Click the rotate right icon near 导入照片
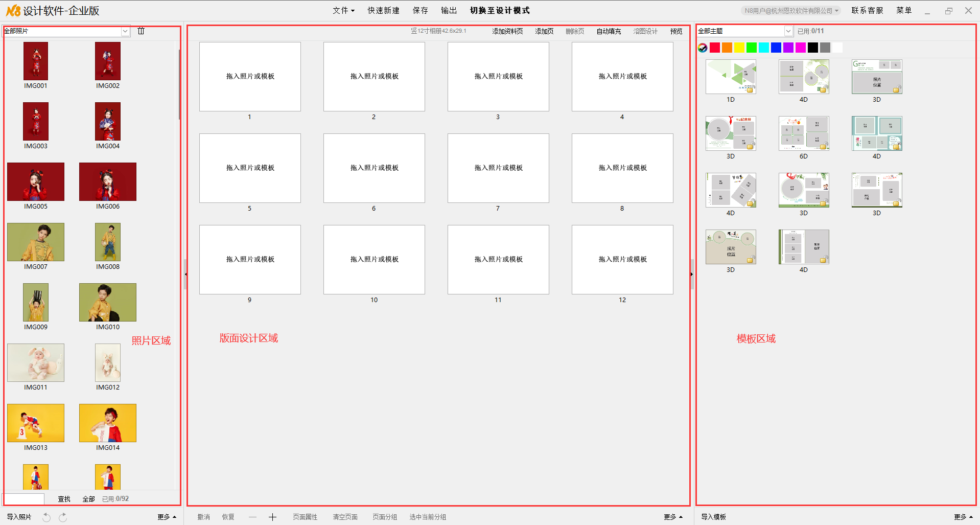Image resolution: width=980 pixels, height=525 pixels. [x=63, y=517]
